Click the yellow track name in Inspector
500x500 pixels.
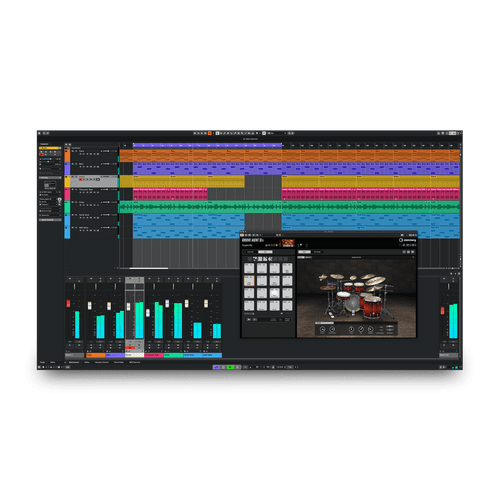[x=49, y=148]
